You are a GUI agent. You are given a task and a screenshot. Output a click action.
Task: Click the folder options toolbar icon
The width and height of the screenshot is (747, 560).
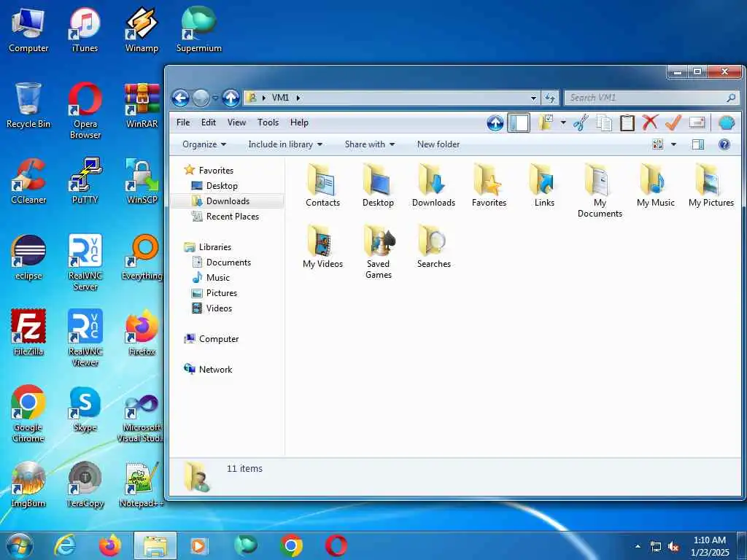546,122
